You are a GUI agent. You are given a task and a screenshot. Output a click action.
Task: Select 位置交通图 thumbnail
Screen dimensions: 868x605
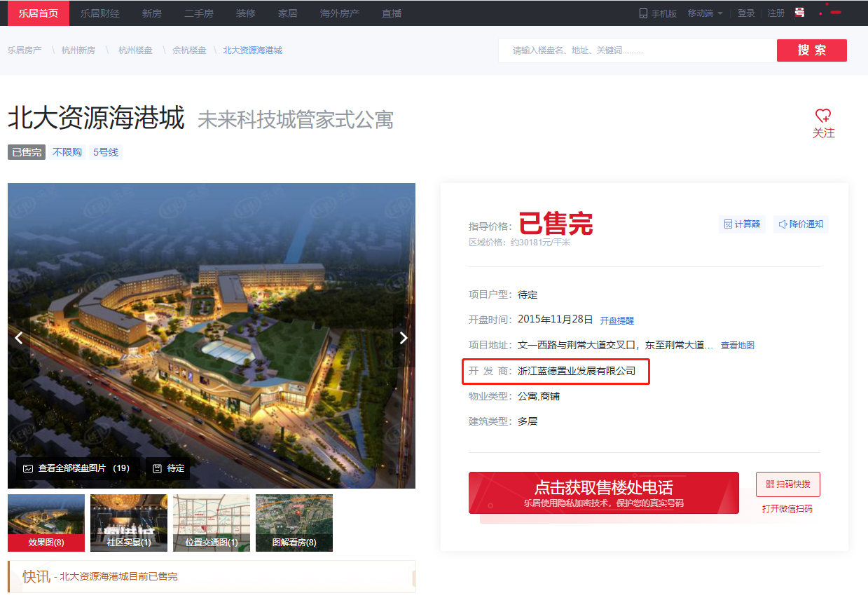pyautogui.click(x=212, y=523)
